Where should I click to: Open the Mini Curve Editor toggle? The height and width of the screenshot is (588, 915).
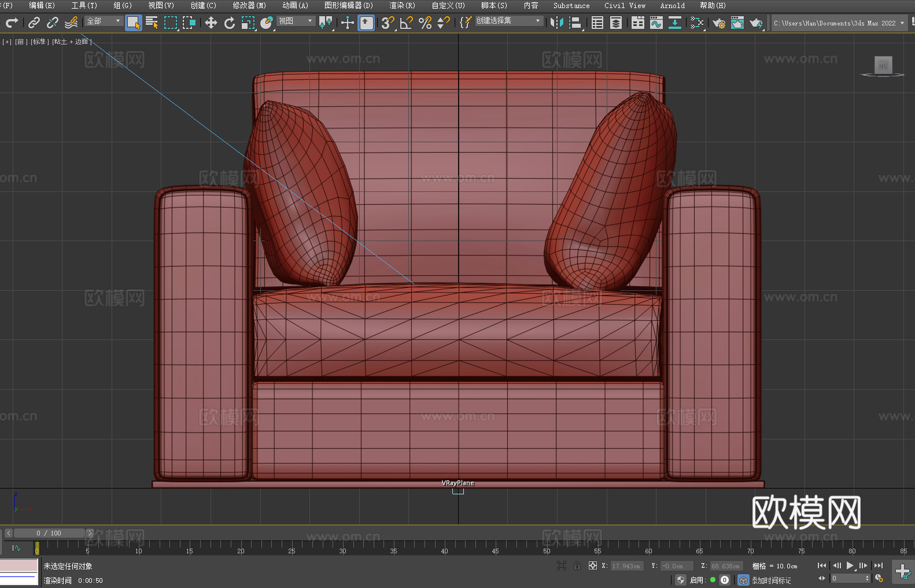point(16,548)
